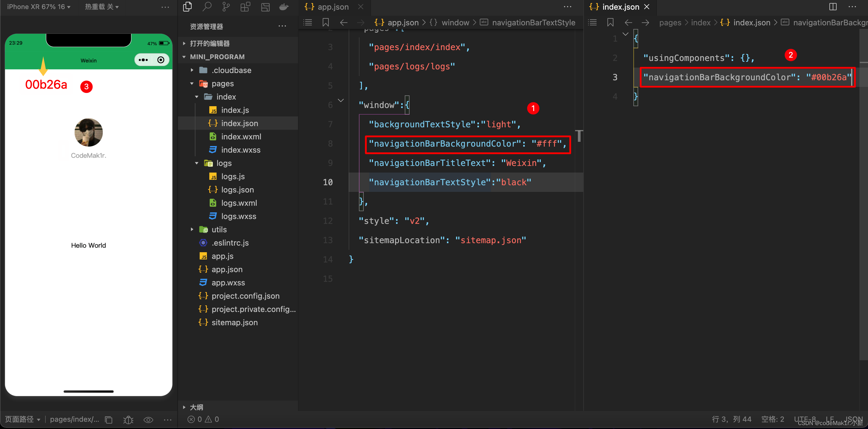Click the bookmark icon in app.json toolbar

click(x=325, y=23)
